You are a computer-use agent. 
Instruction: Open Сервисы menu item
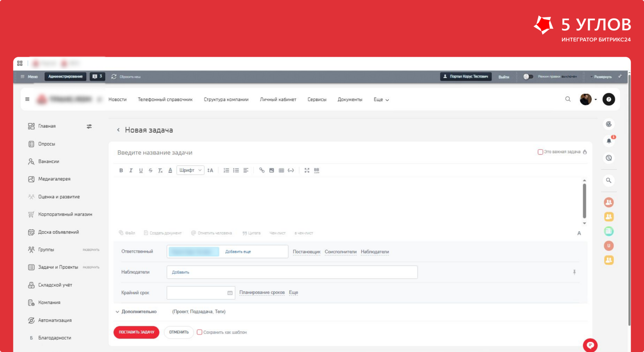pos(317,100)
